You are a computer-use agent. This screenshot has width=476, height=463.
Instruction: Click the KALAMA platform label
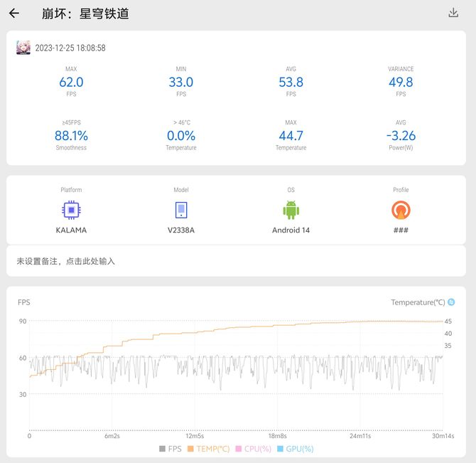tap(71, 230)
